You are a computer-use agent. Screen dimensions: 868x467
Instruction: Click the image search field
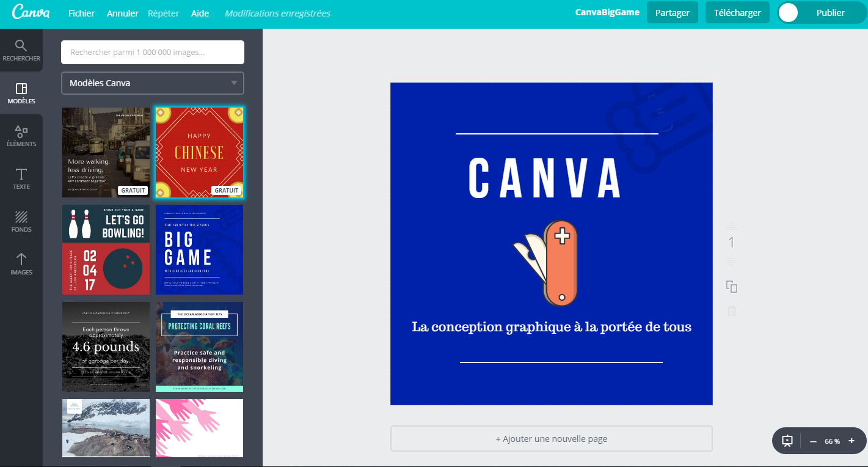(x=153, y=52)
